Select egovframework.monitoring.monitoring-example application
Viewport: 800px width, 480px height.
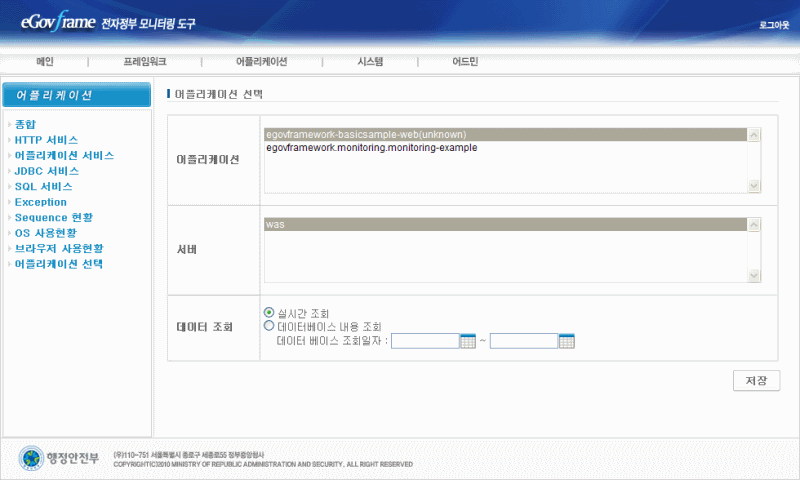371,148
